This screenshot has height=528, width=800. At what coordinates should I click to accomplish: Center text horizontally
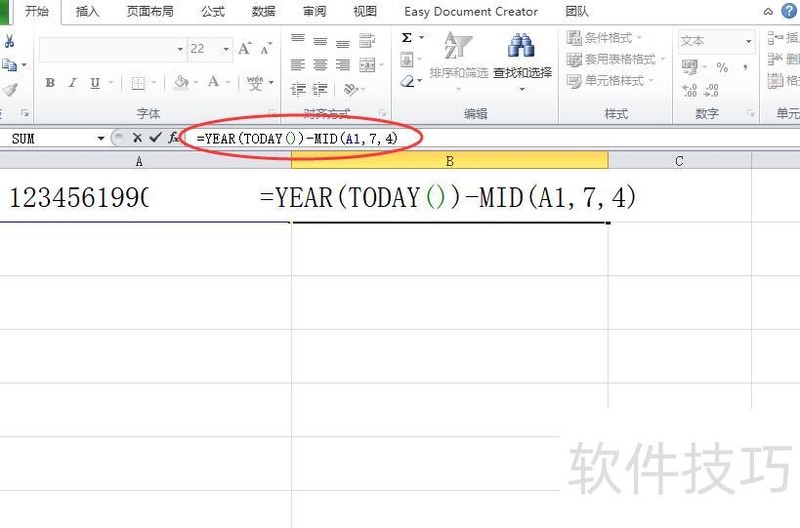click(320, 65)
